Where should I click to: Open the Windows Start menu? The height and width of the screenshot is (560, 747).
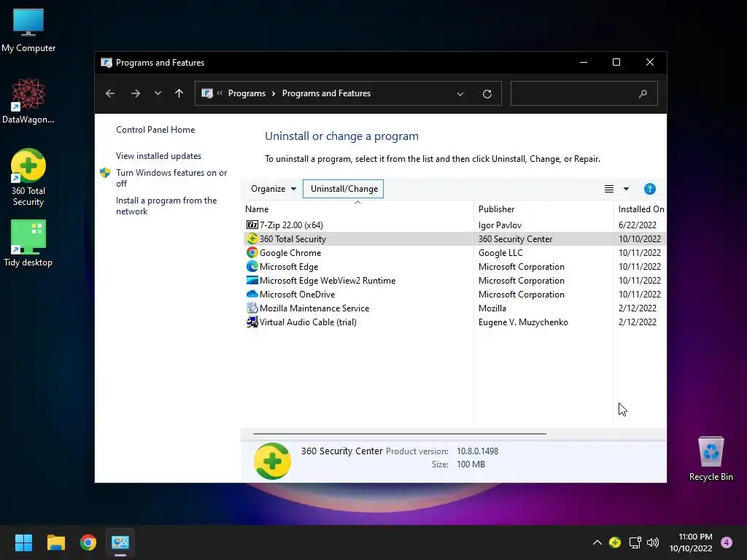click(23, 542)
